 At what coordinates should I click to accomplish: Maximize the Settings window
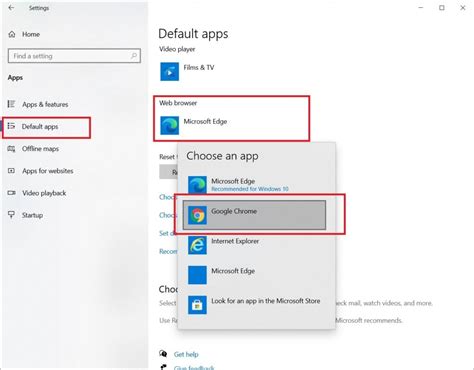tap(442, 7)
